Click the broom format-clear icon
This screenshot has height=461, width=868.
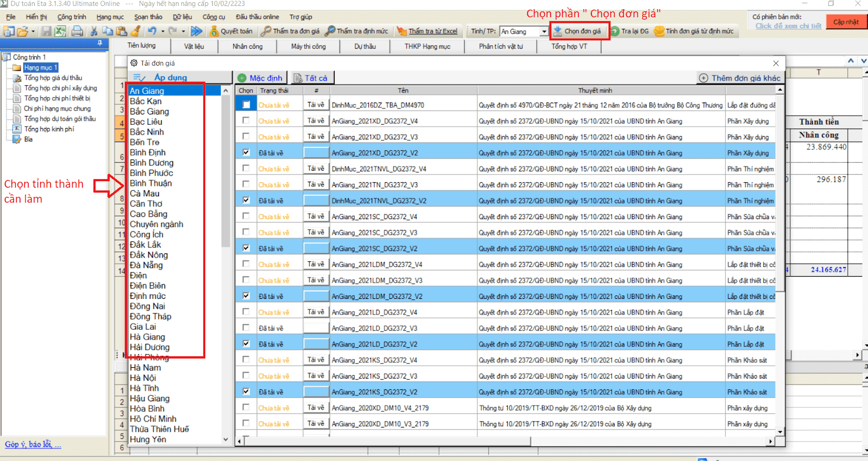(x=136, y=31)
